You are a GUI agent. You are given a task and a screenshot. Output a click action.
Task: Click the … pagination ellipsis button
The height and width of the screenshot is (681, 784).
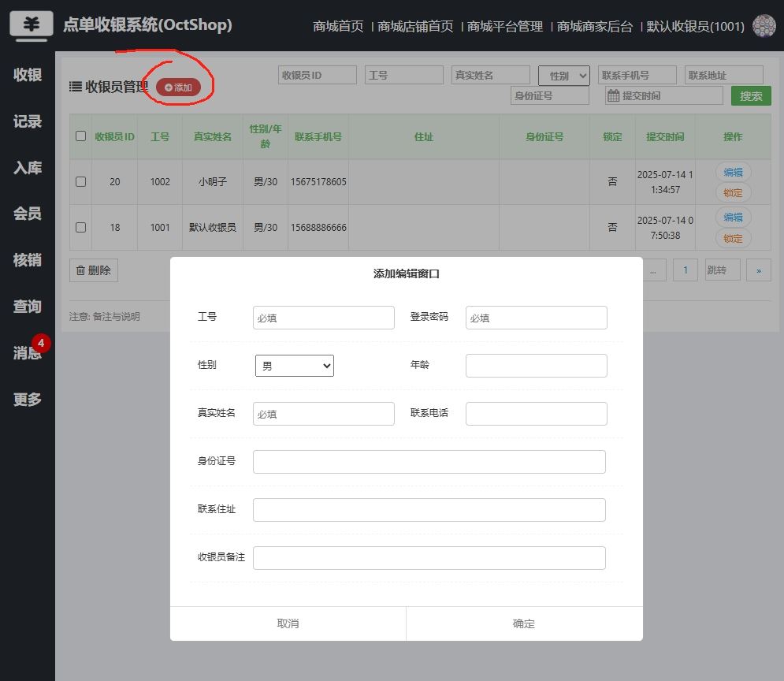(x=653, y=270)
